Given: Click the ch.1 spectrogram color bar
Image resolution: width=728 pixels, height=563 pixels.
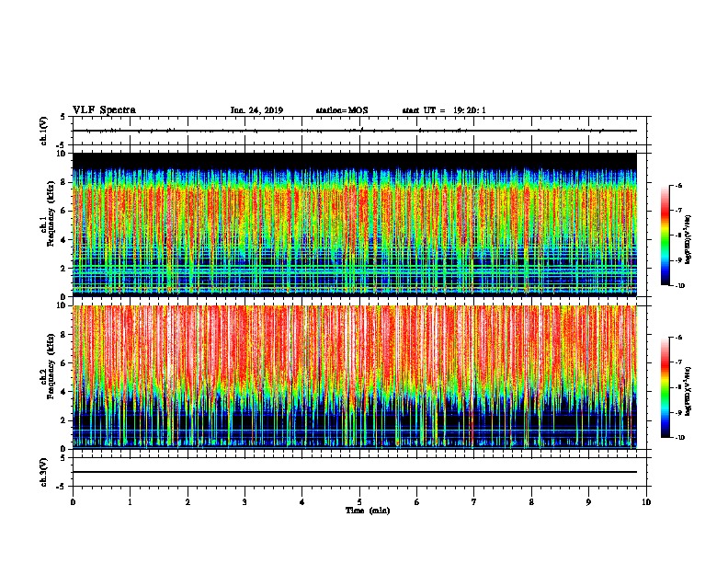Looking at the screenshot, I should coord(665,236).
